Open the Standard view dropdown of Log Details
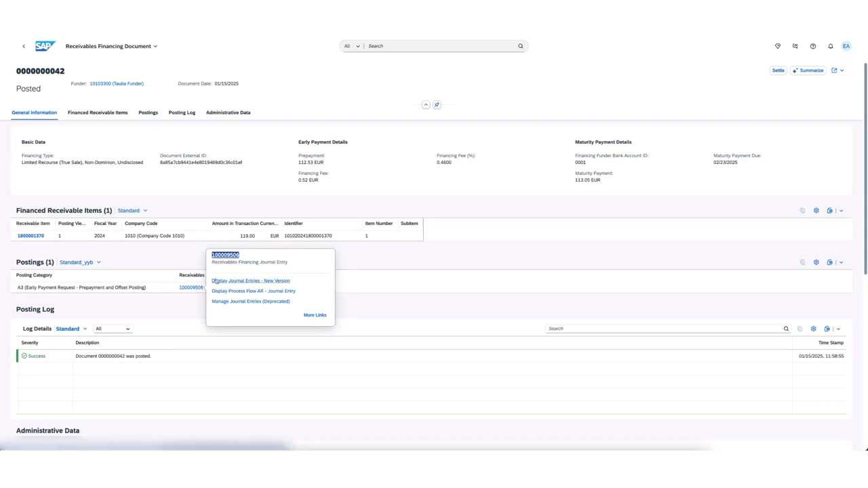This screenshot has height=488, width=868. pos(71,329)
